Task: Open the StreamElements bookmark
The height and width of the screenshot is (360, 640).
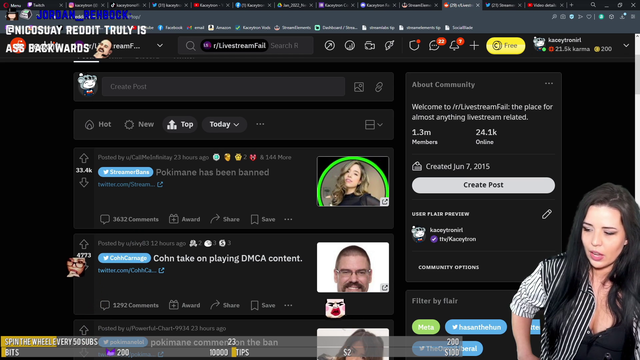Action: click(293, 28)
